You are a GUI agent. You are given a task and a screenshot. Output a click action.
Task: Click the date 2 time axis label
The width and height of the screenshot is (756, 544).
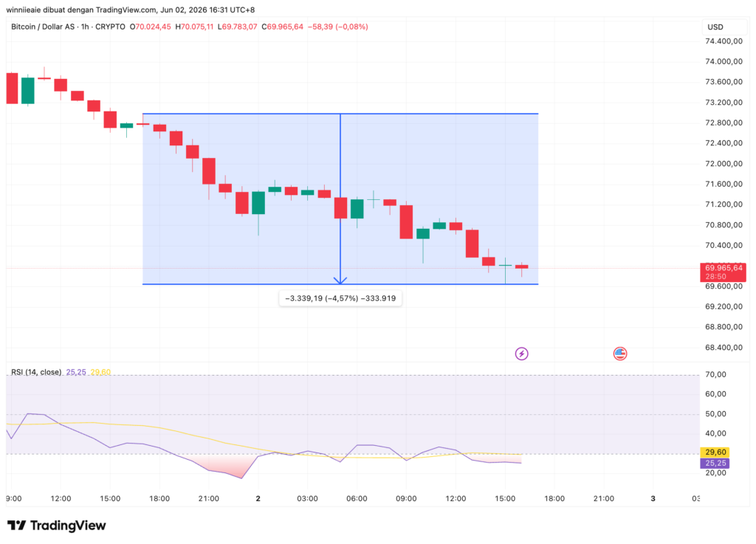(258, 499)
